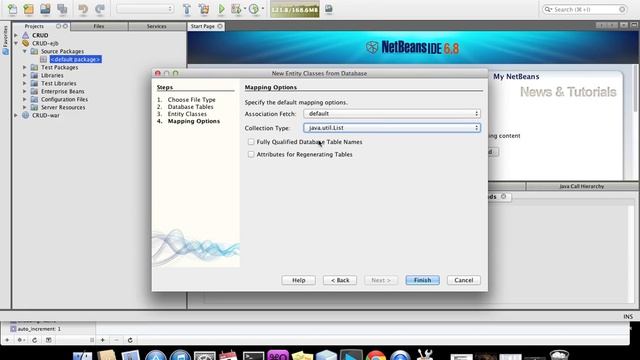
Task: Select the Test Libraries folder
Action: coord(58,83)
